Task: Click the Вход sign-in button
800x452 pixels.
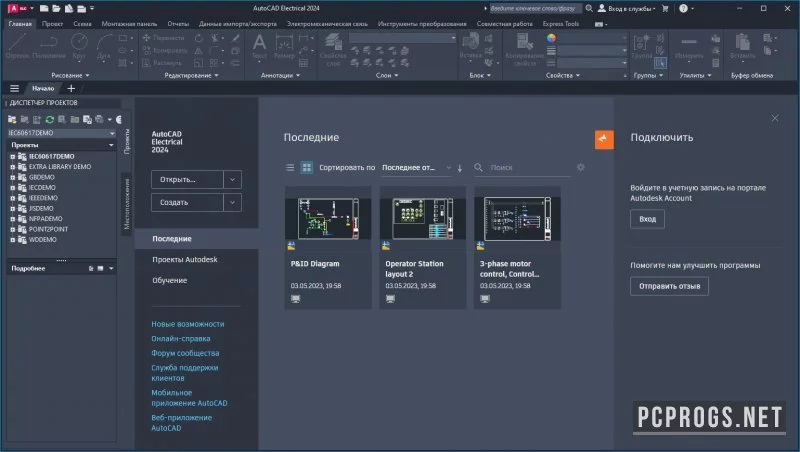Action: 647,219
